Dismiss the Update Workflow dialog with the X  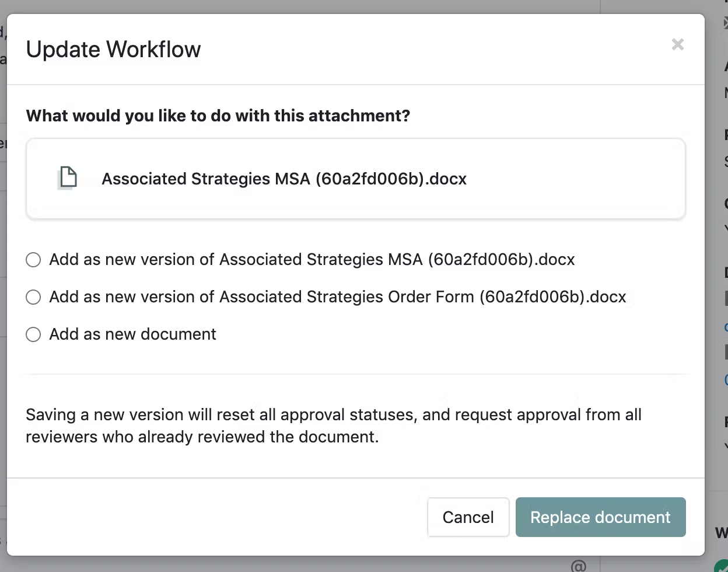(x=677, y=44)
